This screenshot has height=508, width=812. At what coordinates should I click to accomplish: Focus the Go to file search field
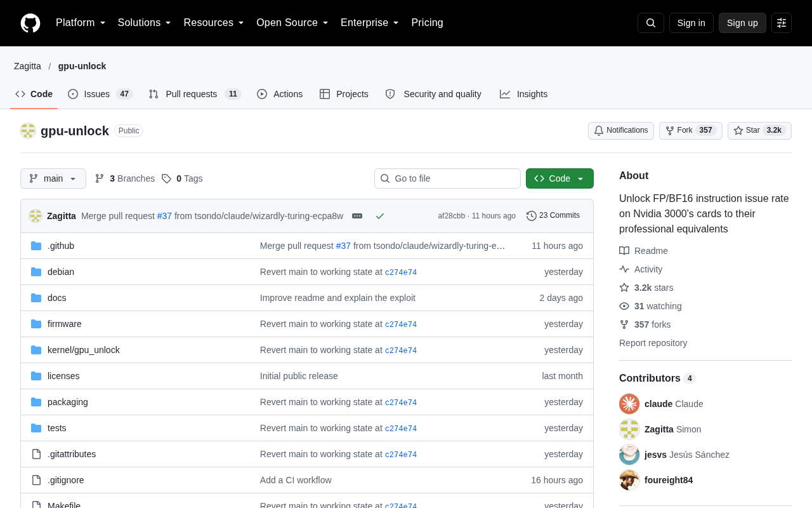(447, 178)
